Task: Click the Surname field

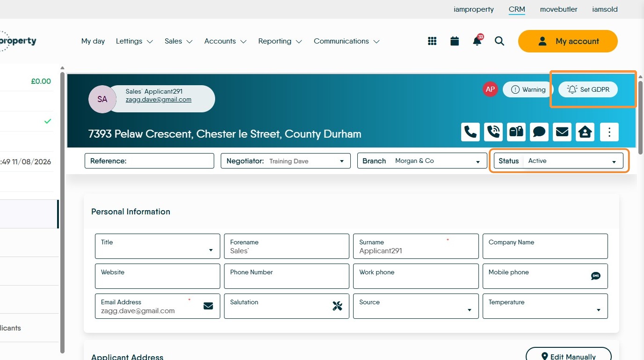Action: pos(416,246)
